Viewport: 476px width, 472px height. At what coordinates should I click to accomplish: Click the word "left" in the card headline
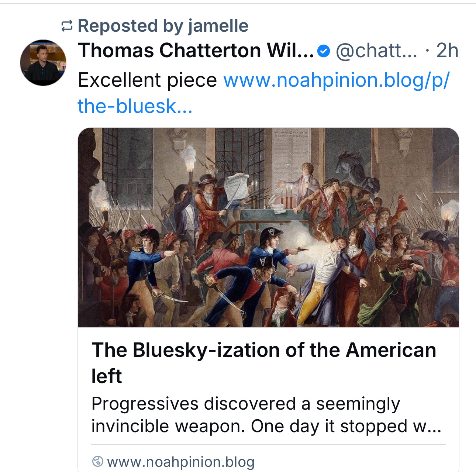(x=107, y=376)
